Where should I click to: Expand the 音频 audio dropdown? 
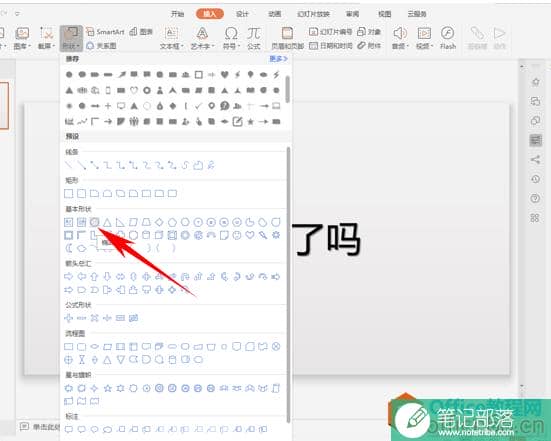click(400, 38)
